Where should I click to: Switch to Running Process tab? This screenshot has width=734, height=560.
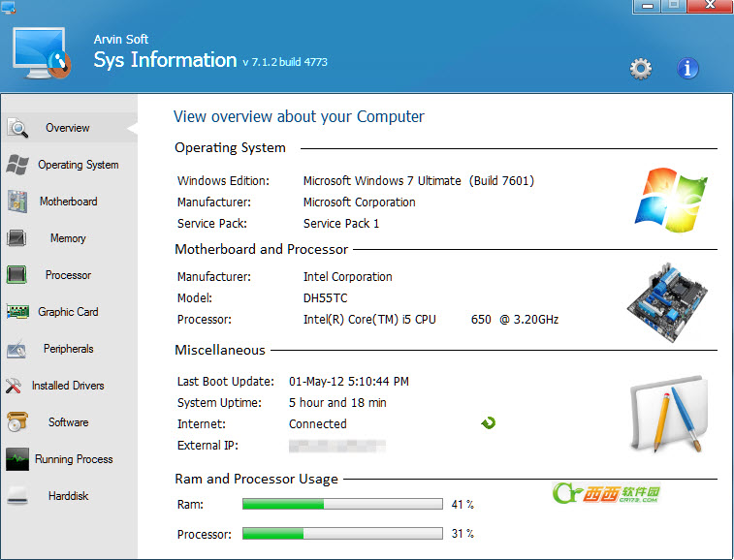[74, 459]
